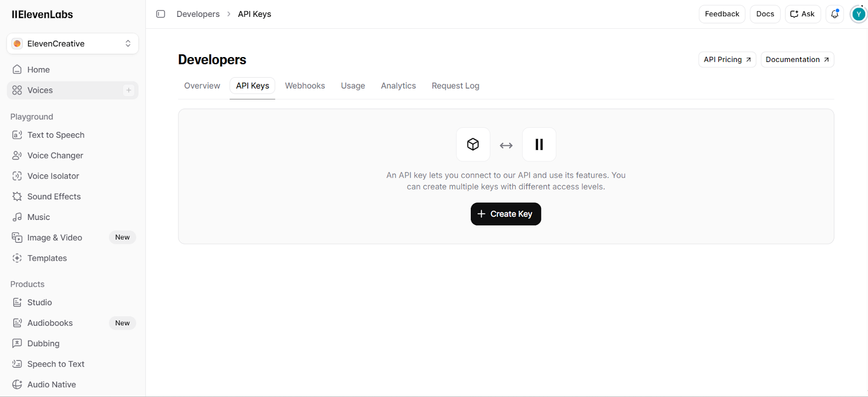Screen dimensions: 868x397
Task: Click the plus icon beside Voices
Action: [x=129, y=90]
